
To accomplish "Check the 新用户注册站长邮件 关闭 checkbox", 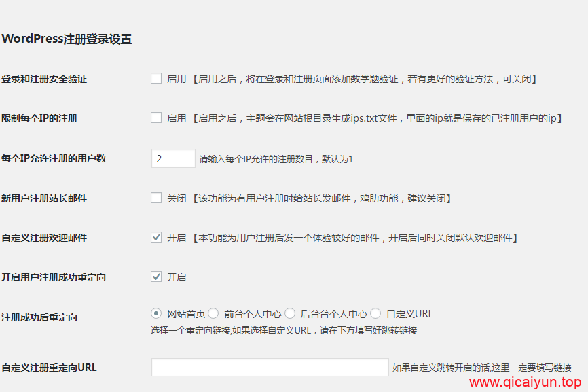I will pyautogui.click(x=155, y=198).
